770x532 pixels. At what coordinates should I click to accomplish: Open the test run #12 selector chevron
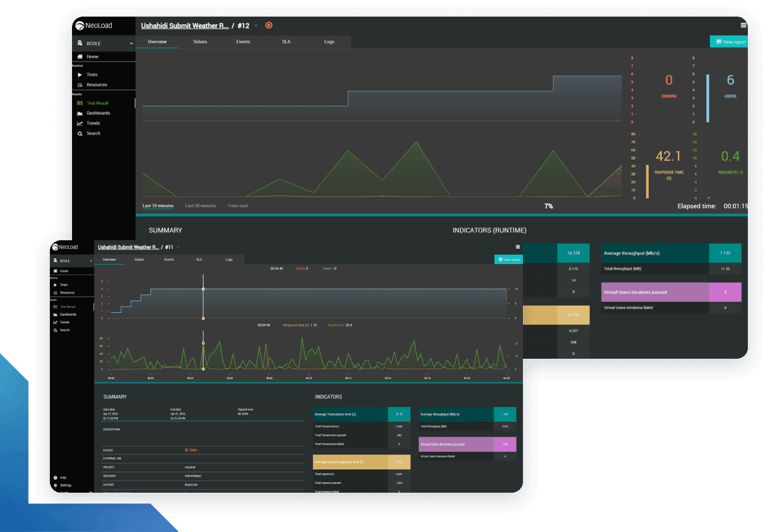tap(256, 26)
